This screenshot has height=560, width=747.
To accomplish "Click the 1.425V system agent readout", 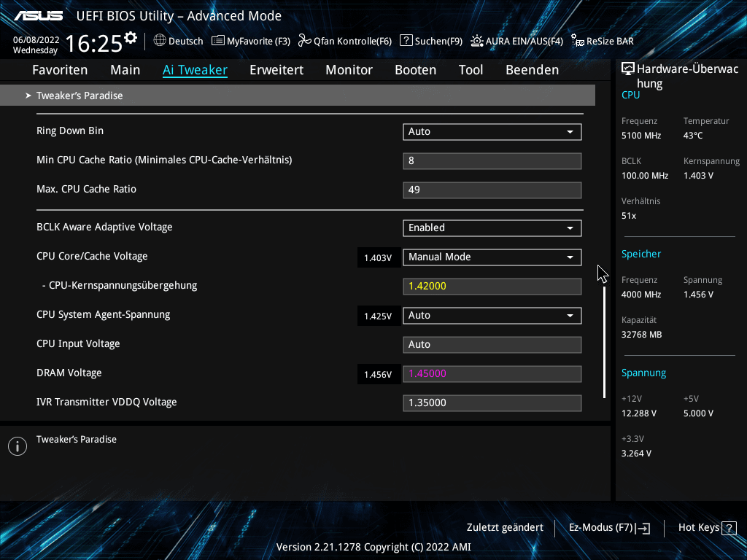I will pos(378,316).
